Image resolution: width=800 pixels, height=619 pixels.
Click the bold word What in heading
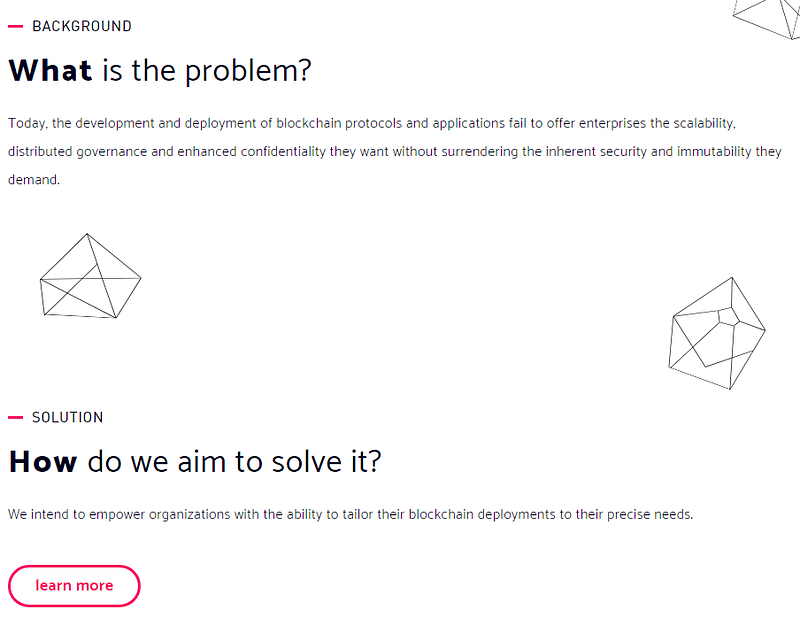tap(50, 70)
